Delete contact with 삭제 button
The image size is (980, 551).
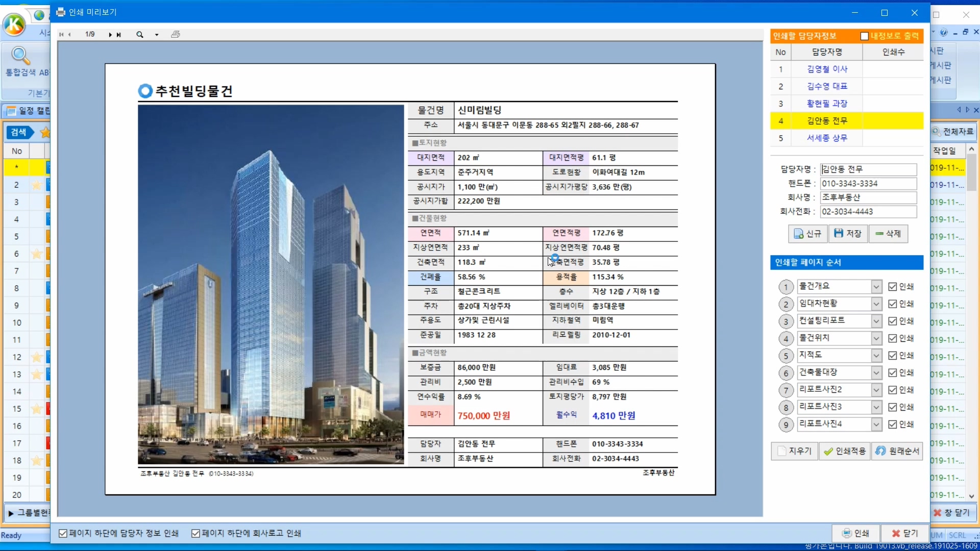point(888,234)
